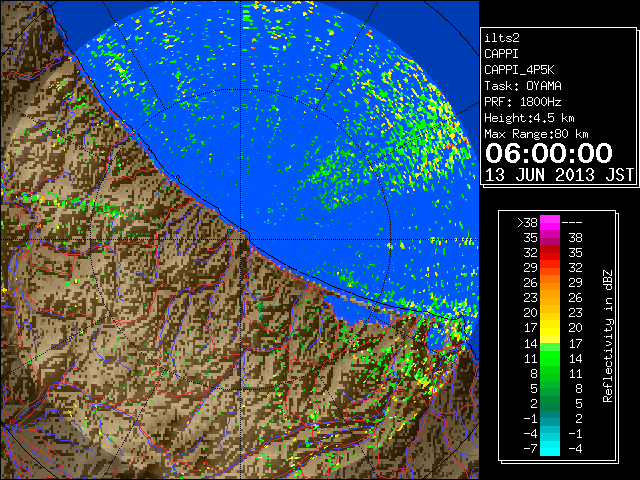Click the 'PRF: 1800Hz' text
Viewport: 640px width, 480px height.
pos(523,102)
